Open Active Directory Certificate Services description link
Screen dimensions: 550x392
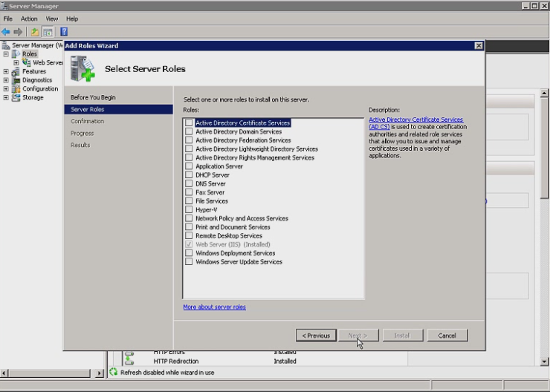pyautogui.click(x=415, y=123)
